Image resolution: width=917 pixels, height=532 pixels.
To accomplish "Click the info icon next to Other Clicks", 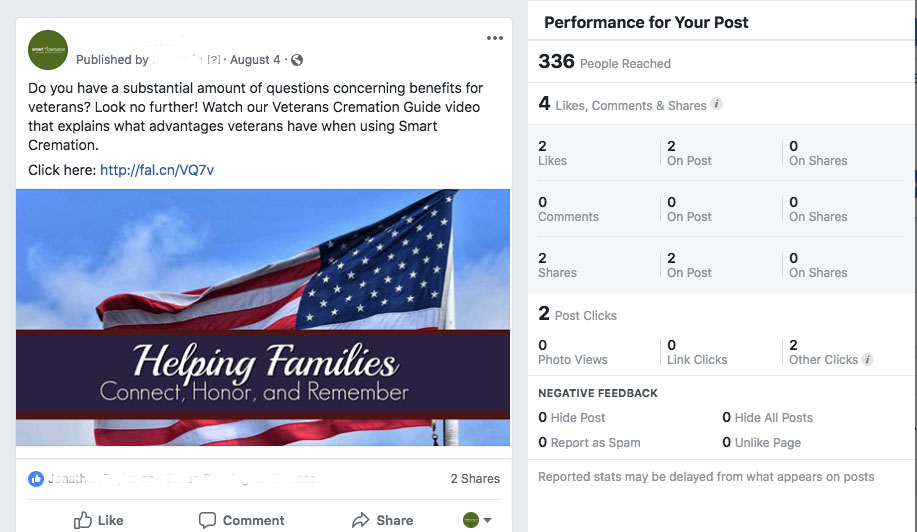I will (x=867, y=360).
